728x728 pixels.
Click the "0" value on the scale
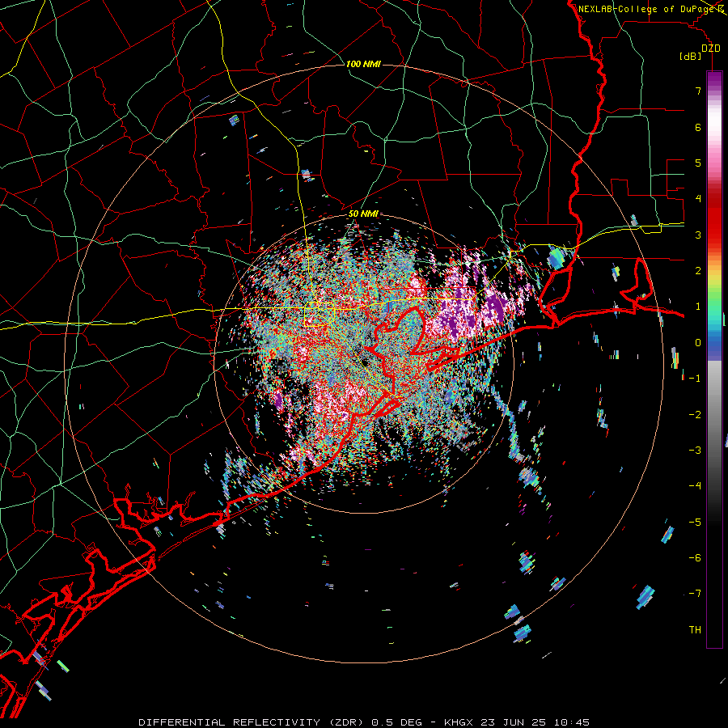pyautogui.click(x=698, y=343)
